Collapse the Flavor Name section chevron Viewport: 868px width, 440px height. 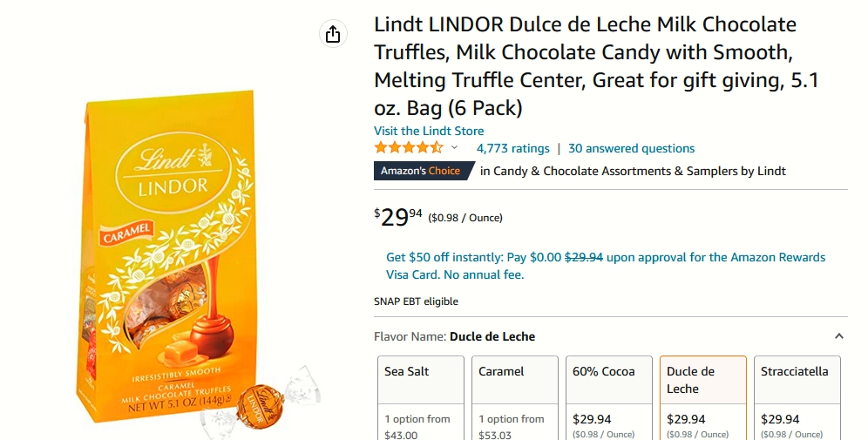pos(838,336)
